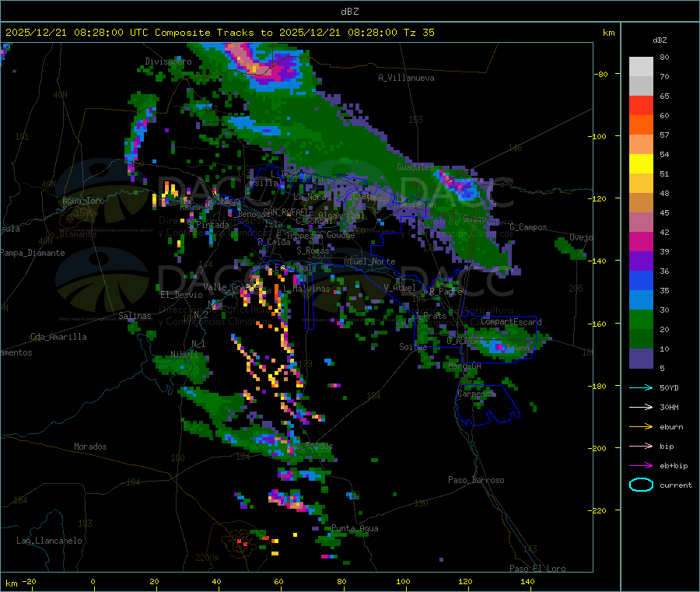Click the 'Paso_Barroso' map label
The width and height of the screenshot is (700, 592).
tap(476, 480)
